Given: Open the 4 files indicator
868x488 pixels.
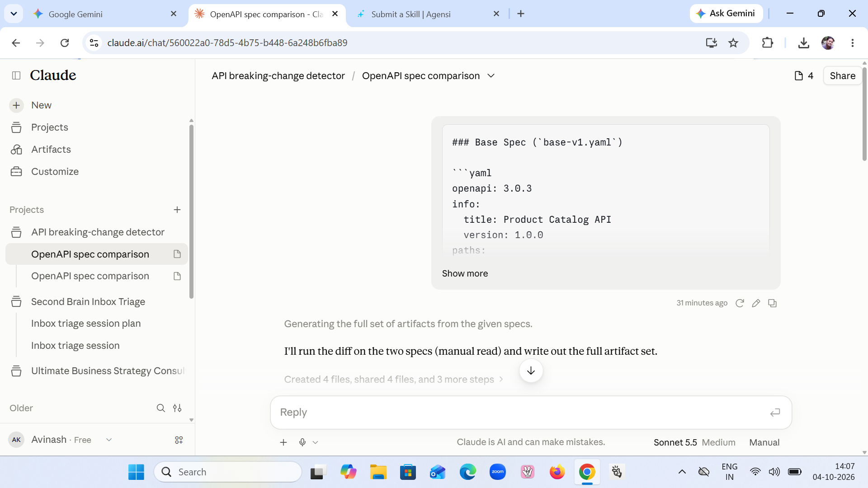Looking at the screenshot, I should [x=804, y=76].
